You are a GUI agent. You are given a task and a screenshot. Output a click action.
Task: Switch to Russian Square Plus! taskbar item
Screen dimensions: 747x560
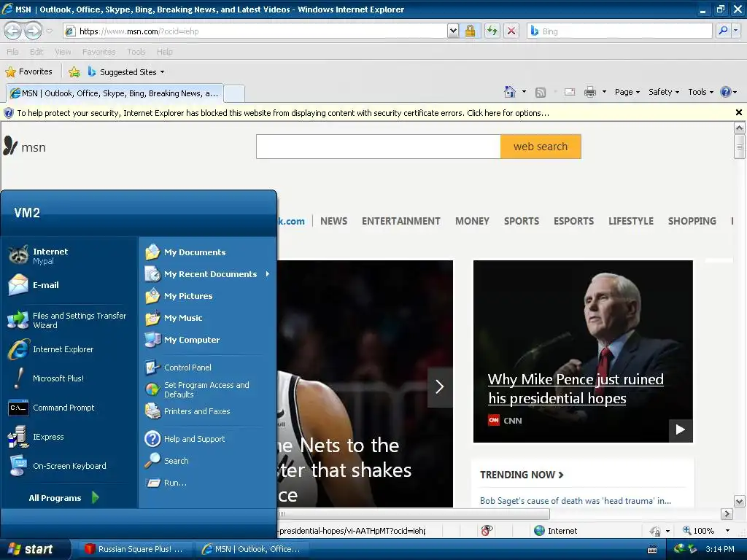(x=134, y=549)
